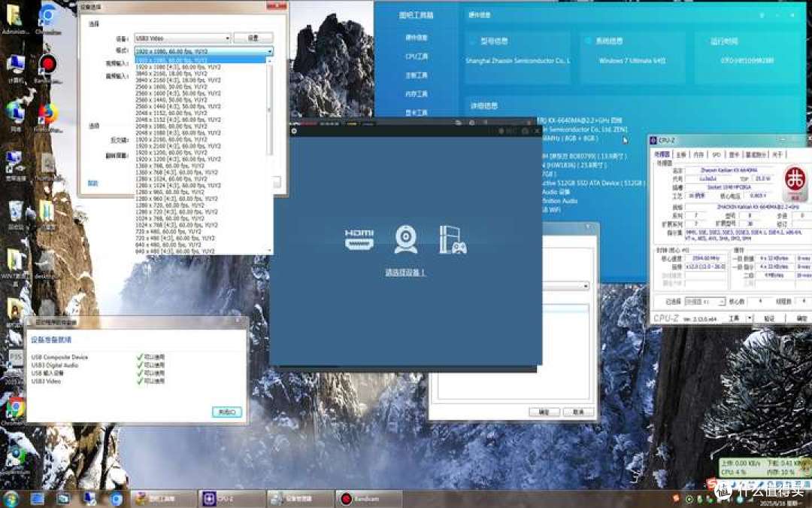Select the HDMI source icon
Viewport: 812px width, 508px height.
359,240
